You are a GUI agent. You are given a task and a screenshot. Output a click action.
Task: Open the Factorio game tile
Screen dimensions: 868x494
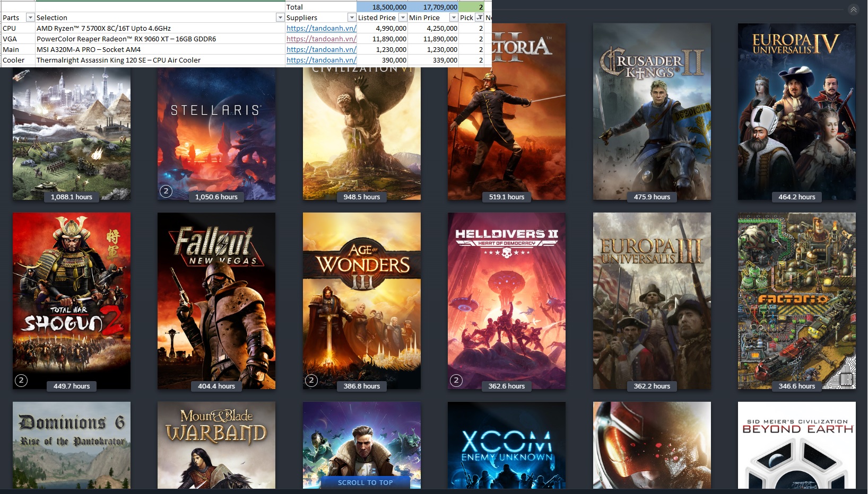click(797, 301)
